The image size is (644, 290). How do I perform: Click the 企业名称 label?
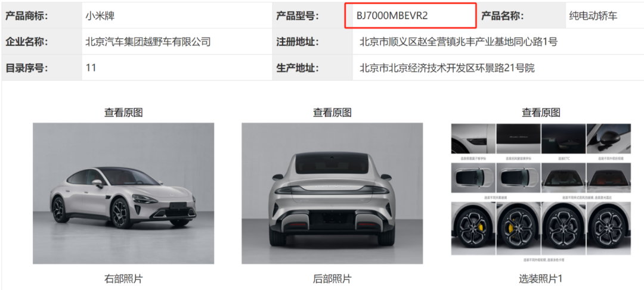tap(27, 42)
